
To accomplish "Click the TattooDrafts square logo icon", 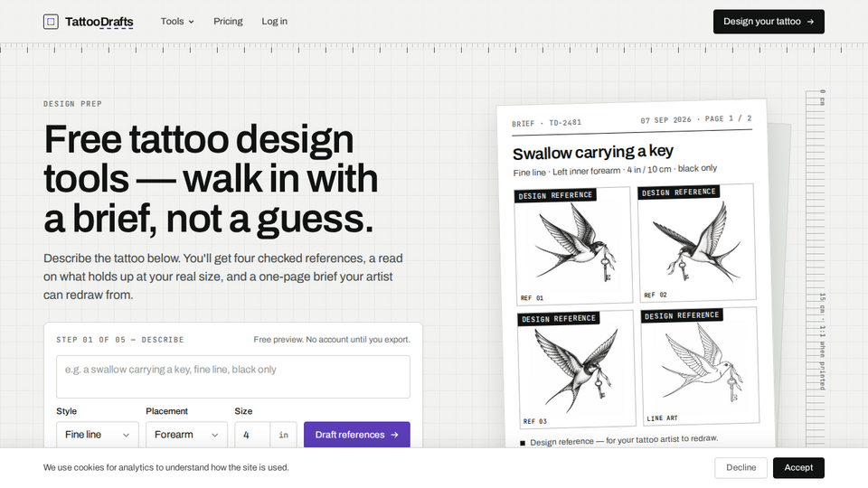I will [51, 22].
